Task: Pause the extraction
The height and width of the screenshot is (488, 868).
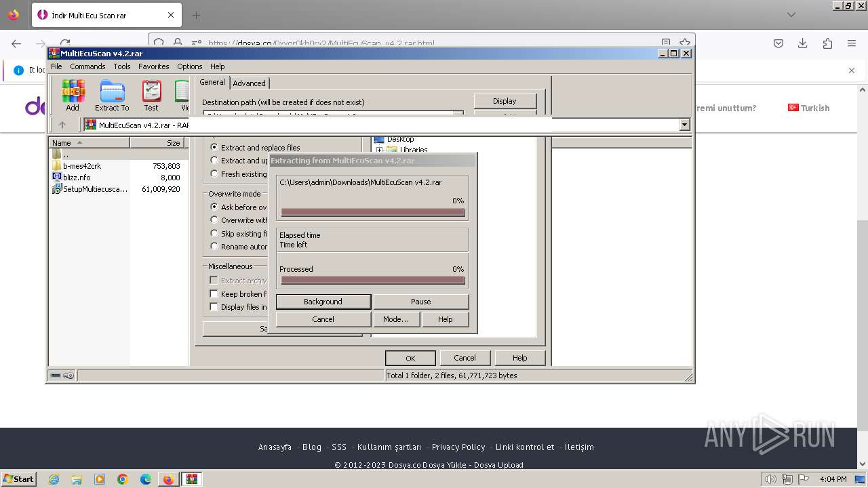Action: (420, 302)
